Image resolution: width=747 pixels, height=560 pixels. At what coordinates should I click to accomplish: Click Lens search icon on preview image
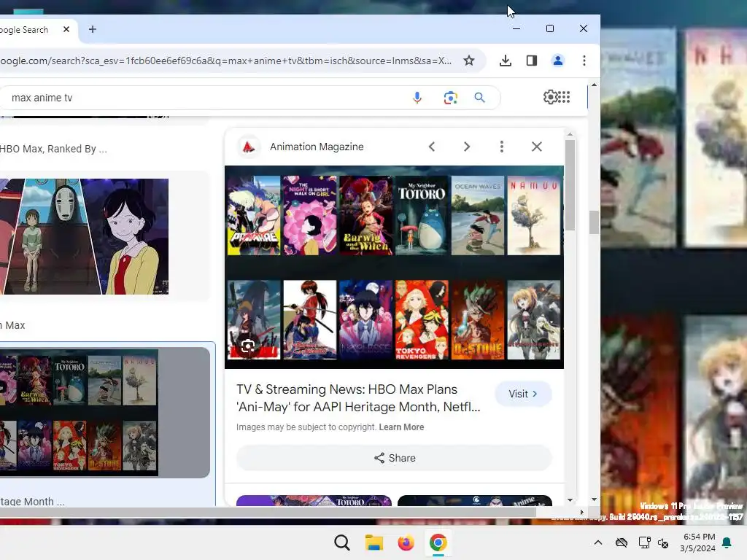tap(248, 346)
